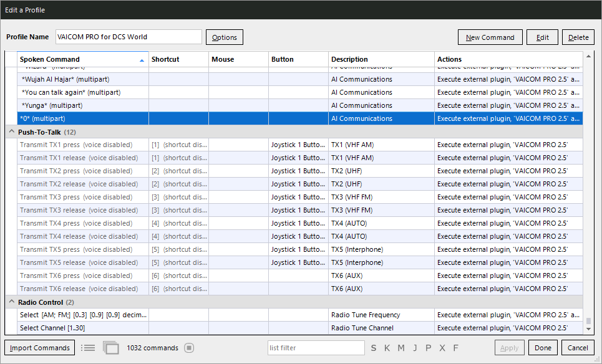602x364 pixels.
Task: Sort by Actions column header
Action: point(508,59)
